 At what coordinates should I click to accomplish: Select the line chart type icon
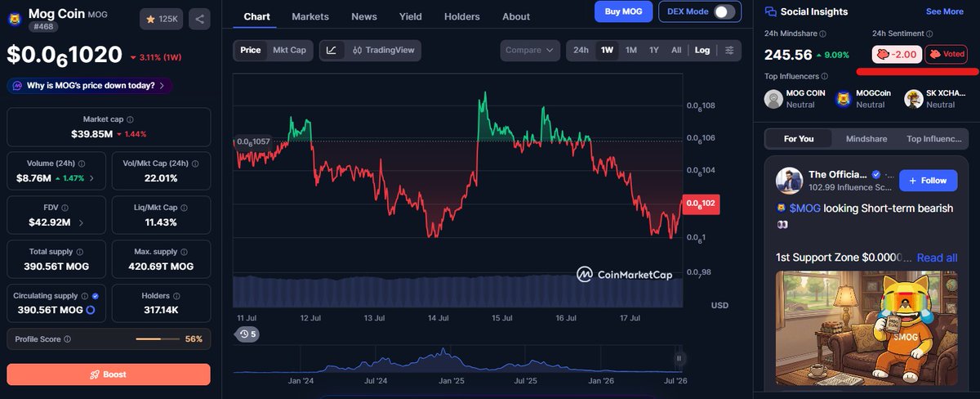pyautogui.click(x=332, y=50)
